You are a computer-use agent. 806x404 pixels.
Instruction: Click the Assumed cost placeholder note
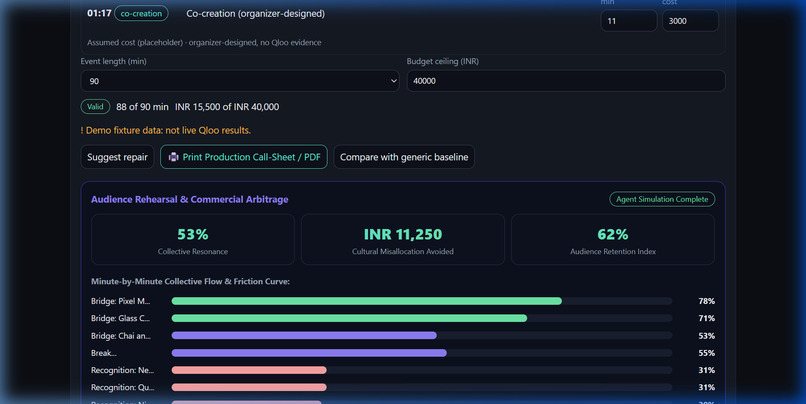(x=204, y=43)
